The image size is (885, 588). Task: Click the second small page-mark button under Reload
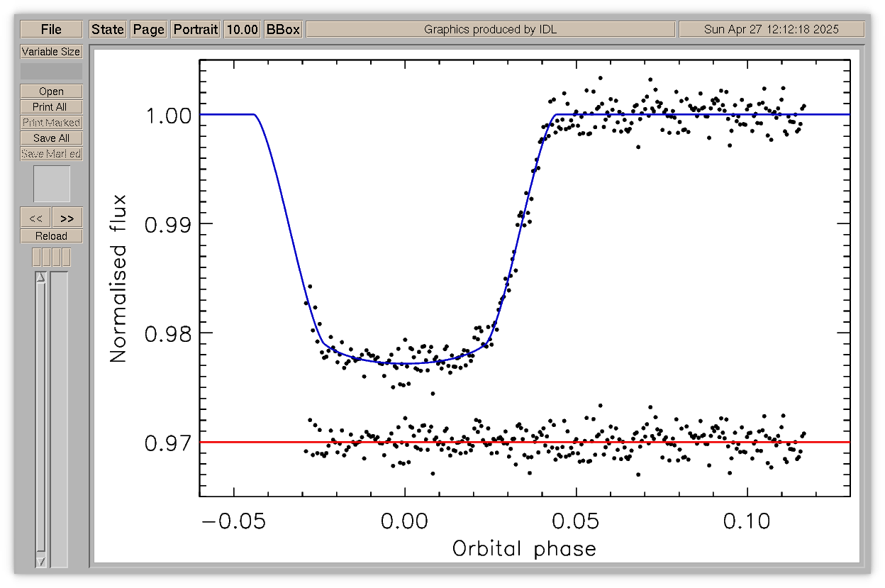pos(47,257)
